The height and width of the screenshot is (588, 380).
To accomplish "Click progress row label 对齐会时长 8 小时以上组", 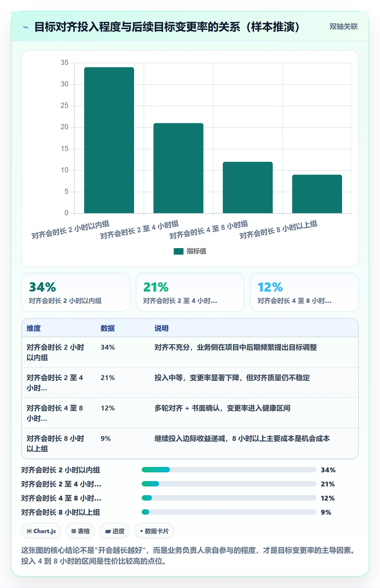I will point(61,512).
